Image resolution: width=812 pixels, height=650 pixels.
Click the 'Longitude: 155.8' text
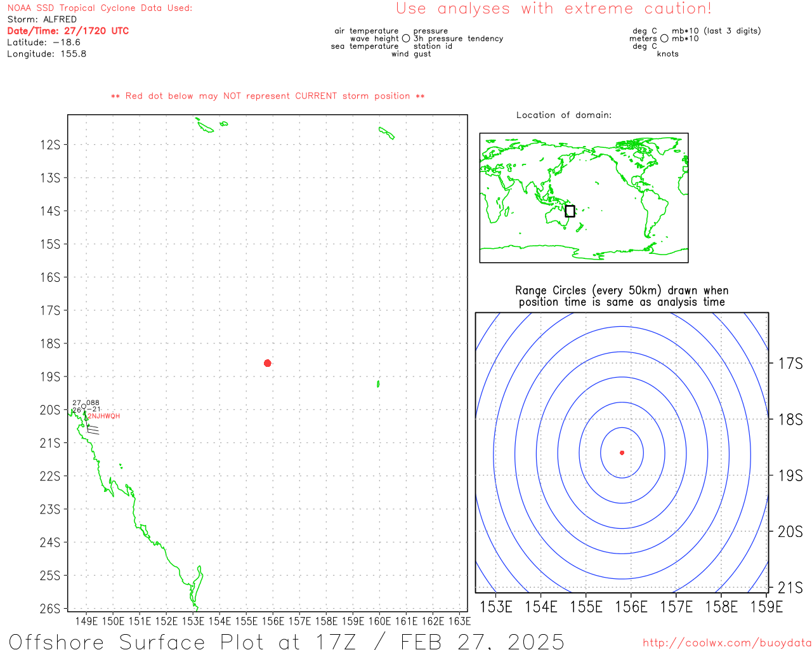click(x=46, y=54)
